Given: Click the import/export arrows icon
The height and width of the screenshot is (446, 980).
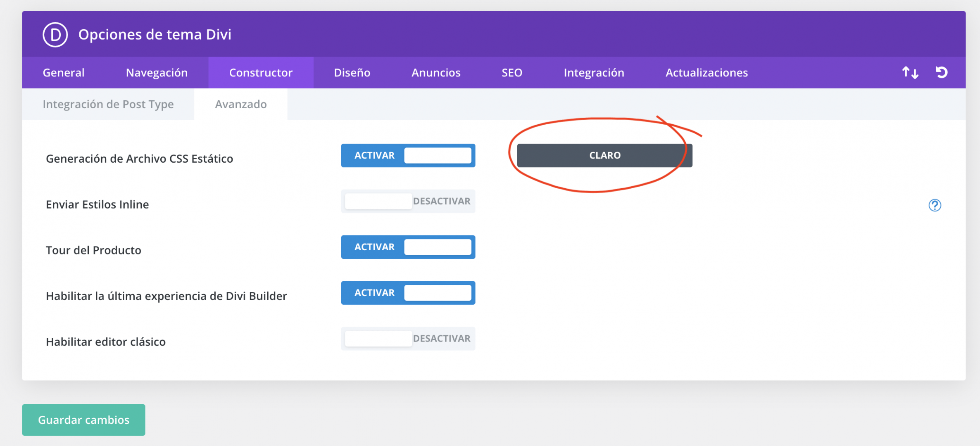Looking at the screenshot, I should tap(910, 73).
